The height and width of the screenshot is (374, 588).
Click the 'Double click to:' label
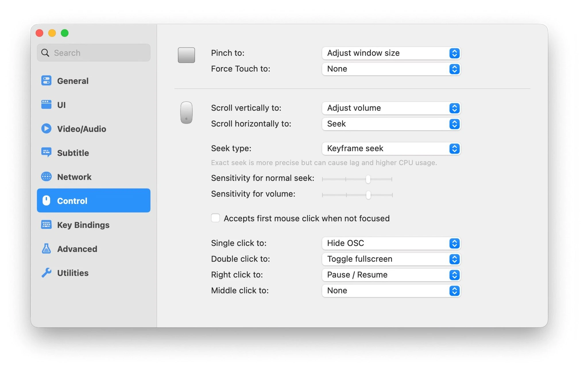point(240,259)
